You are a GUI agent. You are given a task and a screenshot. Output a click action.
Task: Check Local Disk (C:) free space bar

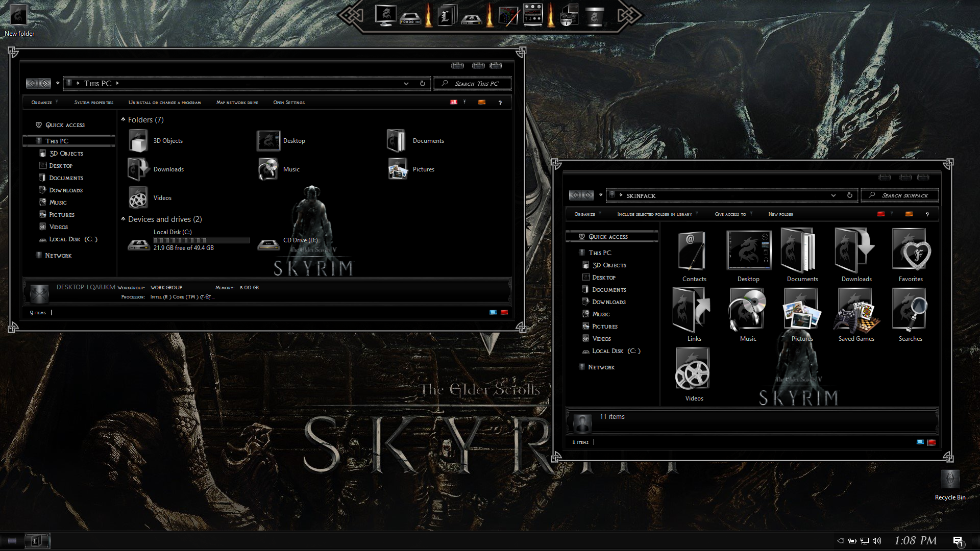[x=201, y=240]
